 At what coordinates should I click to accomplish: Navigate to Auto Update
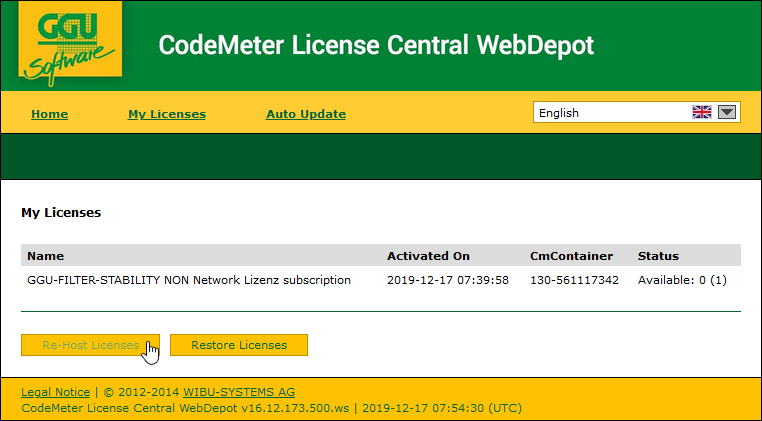(x=306, y=114)
